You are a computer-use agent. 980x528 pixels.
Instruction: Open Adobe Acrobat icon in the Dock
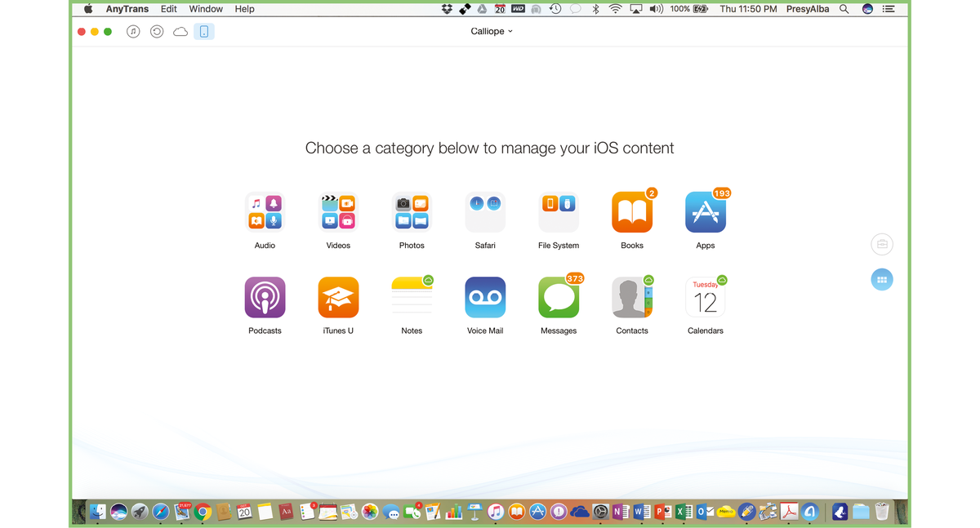[789, 512]
